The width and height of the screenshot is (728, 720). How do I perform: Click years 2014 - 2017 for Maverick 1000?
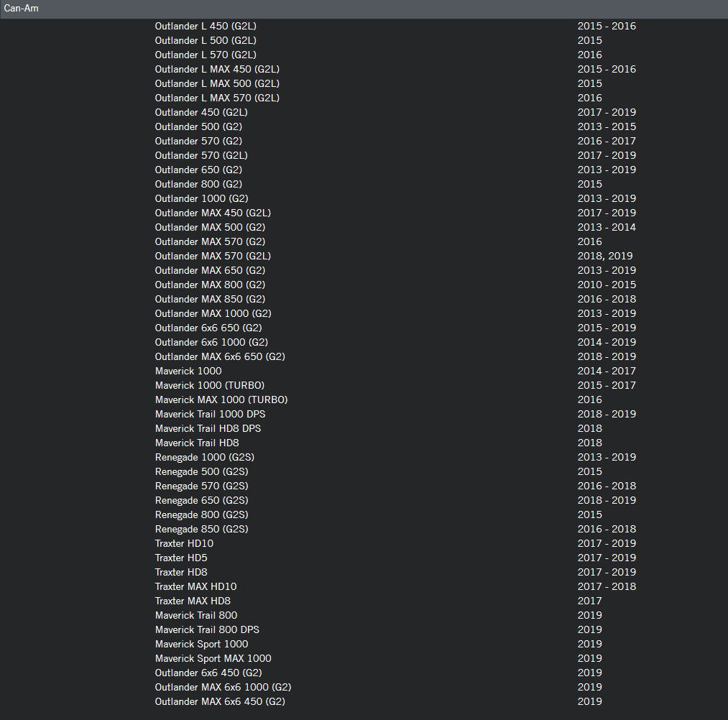(x=607, y=371)
